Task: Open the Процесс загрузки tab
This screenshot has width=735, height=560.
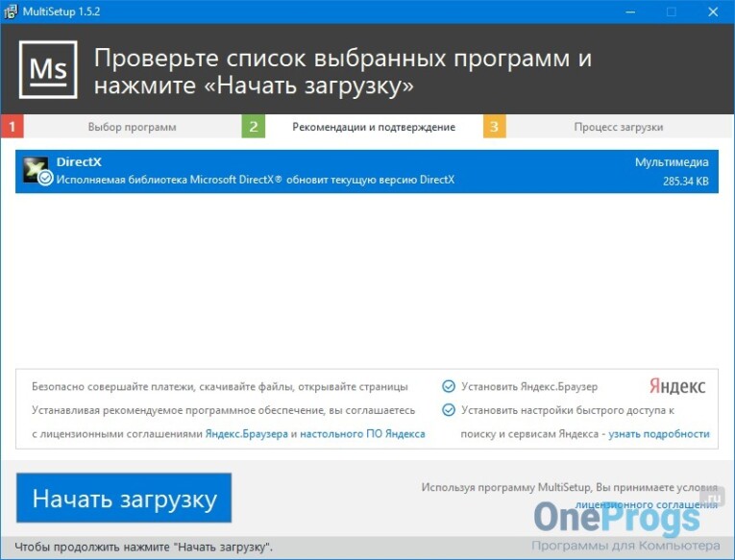Action: pyautogui.click(x=619, y=127)
